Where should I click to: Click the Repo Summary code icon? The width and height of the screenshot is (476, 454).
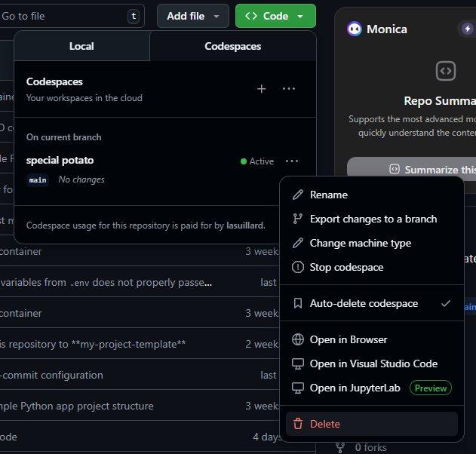pyautogui.click(x=445, y=71)
